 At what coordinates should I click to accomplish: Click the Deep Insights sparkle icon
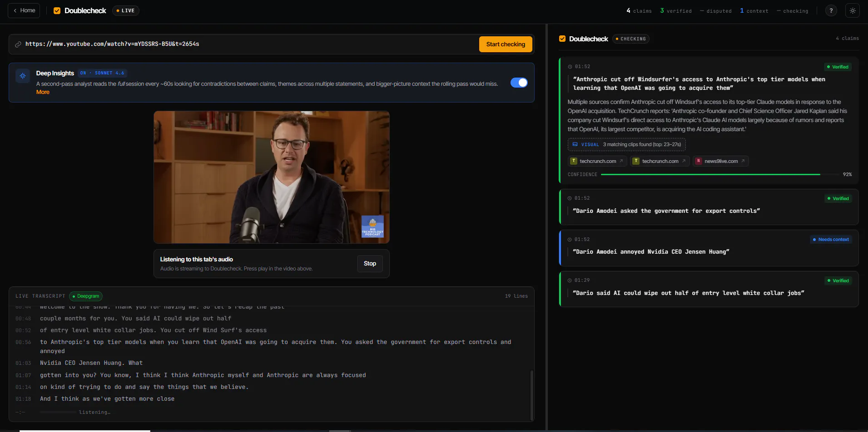coord(23,76)
